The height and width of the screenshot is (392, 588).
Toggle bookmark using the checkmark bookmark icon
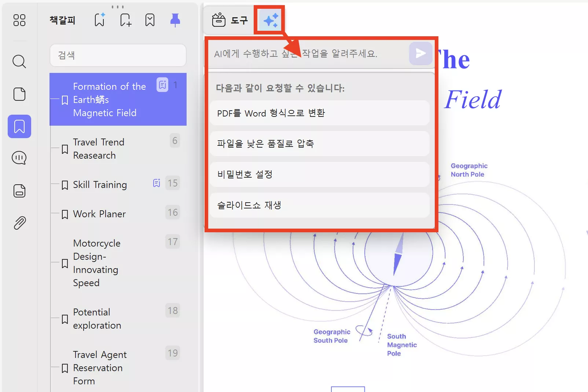[150, 20]
